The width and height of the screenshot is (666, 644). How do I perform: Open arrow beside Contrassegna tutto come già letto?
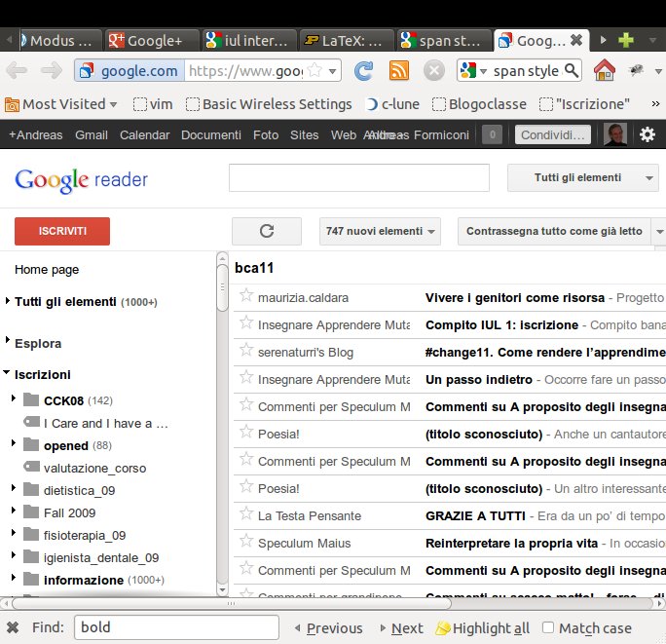(659, 232)
